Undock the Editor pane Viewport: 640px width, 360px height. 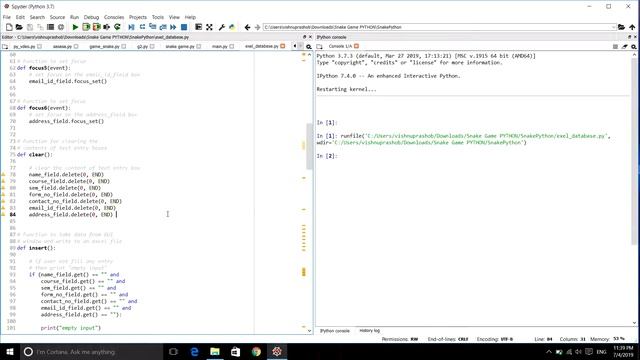click(304, 37)
